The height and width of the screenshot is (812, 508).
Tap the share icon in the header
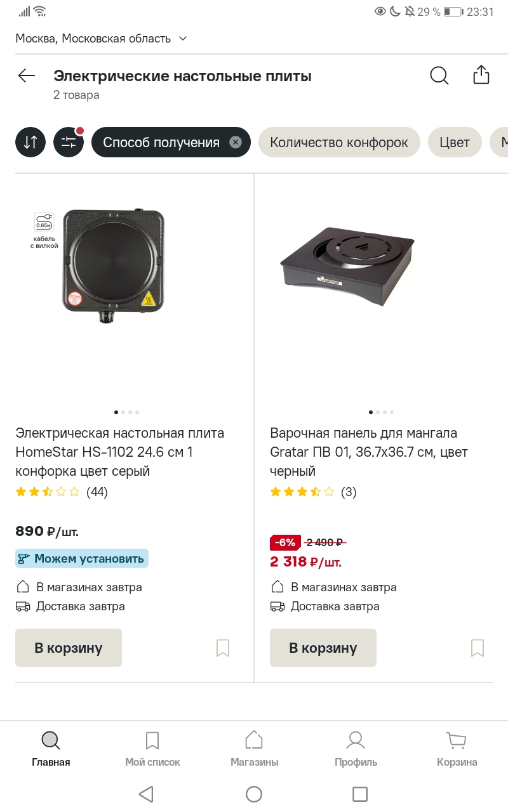pos(481,75)
